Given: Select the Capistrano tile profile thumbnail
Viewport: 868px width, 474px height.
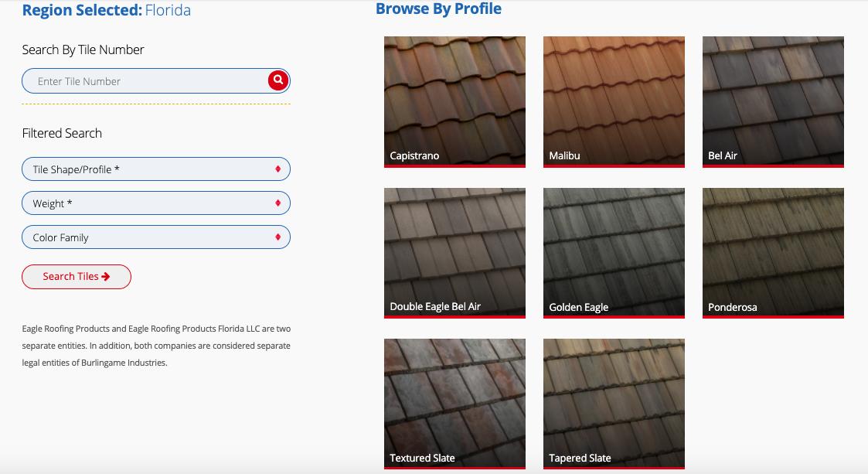Looking at the screenshot, I should point(454,101).
